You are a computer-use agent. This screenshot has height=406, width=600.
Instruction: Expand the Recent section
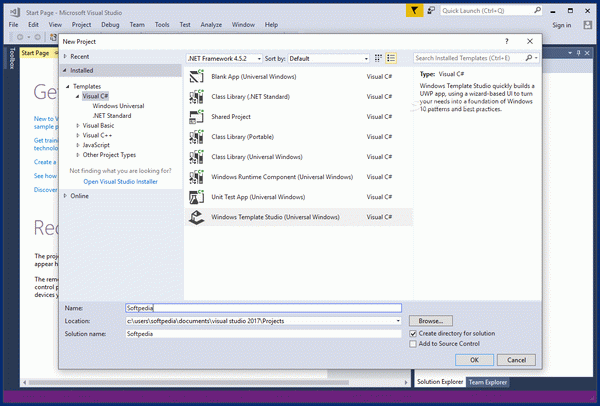click(x=65, y=57)
